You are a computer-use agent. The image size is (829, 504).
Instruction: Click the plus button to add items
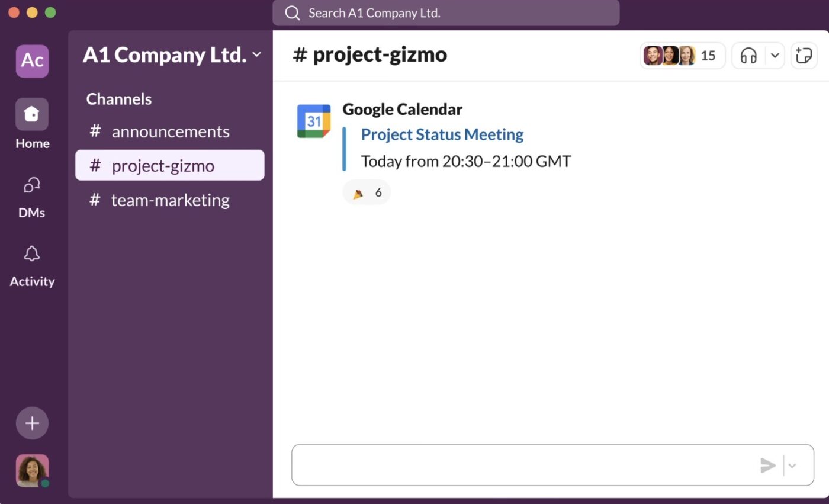tap(31, 423)
